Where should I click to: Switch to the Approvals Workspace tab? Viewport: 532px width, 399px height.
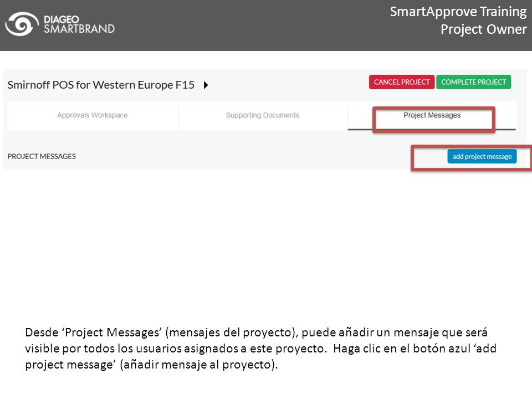point(93,115)
